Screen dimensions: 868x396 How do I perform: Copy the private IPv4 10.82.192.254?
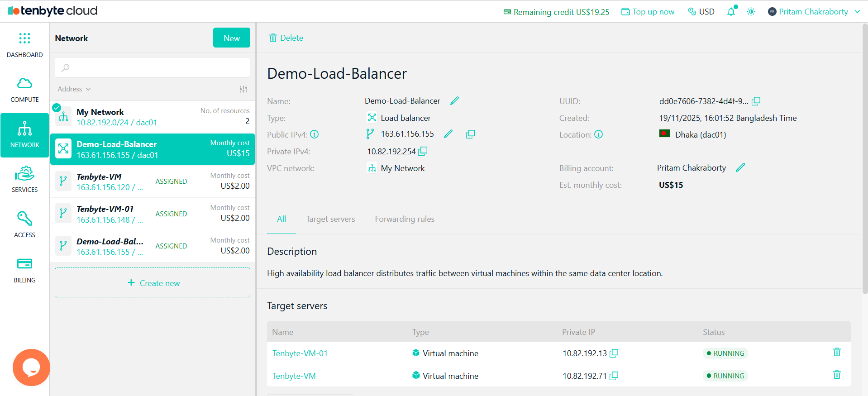[423, 151]
